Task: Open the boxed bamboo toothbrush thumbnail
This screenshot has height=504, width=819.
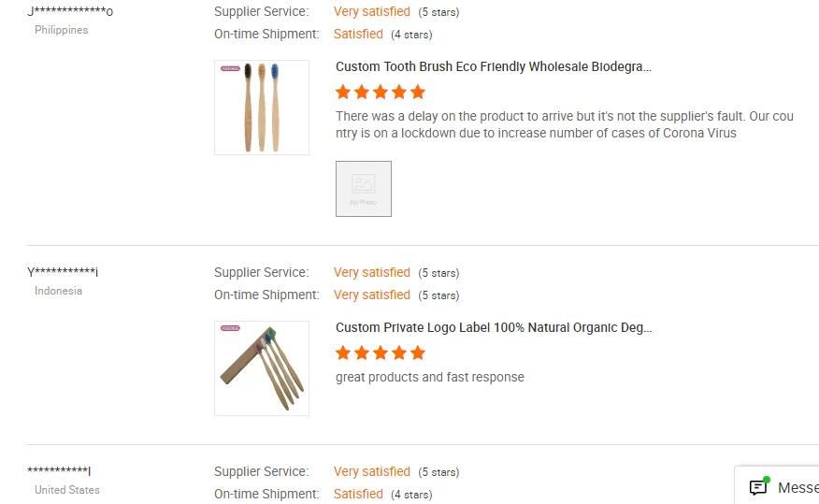Action: click(x=262, y=368)
